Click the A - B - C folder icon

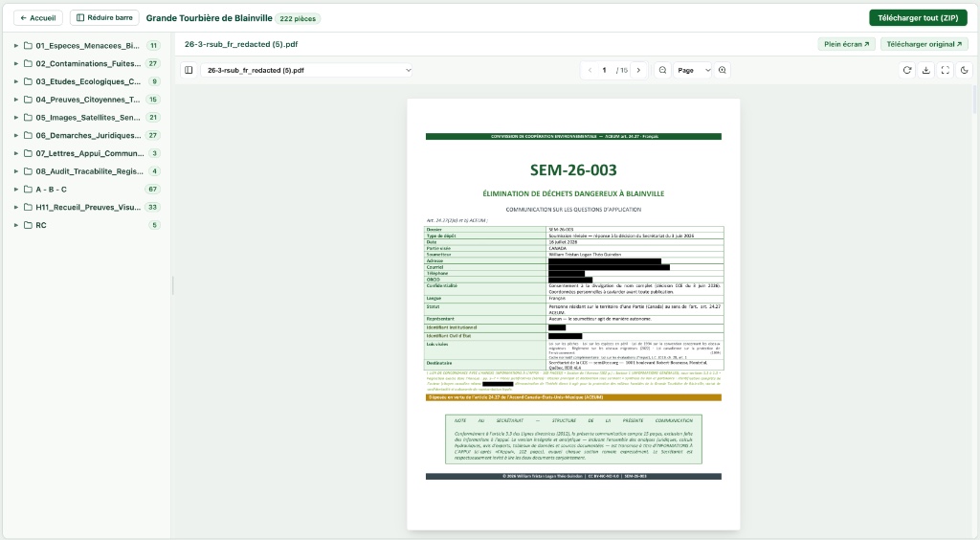coord(28,190)
